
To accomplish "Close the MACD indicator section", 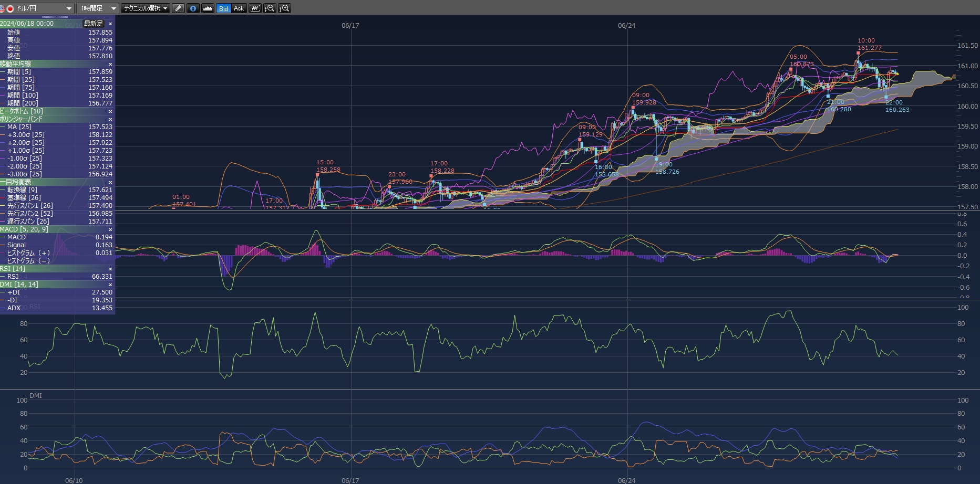I will click(110, 229).
